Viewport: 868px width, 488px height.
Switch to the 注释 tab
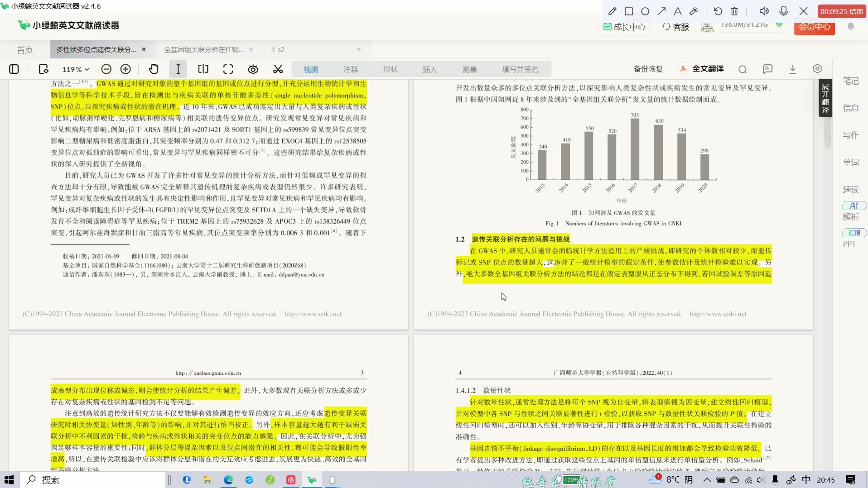pos(351,69)
